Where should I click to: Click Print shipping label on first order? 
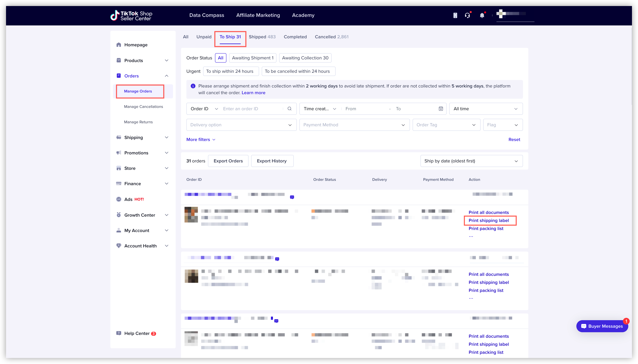point(488,220)
